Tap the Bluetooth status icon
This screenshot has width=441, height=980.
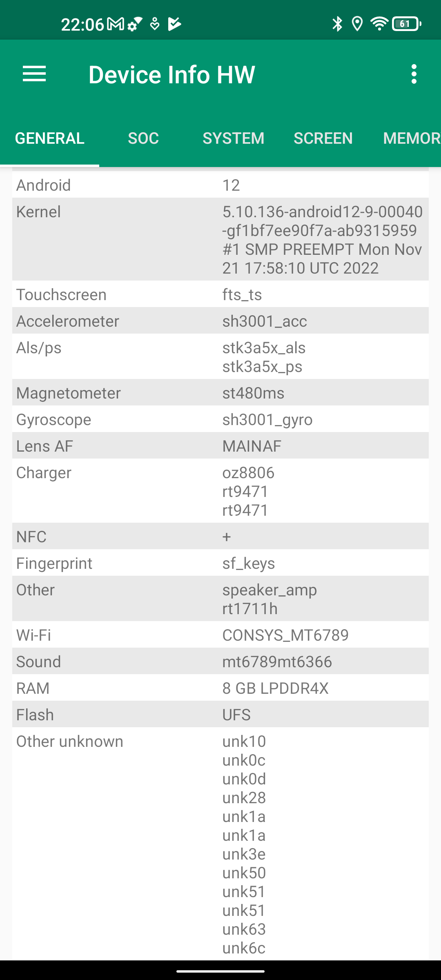tap(337, 24)
